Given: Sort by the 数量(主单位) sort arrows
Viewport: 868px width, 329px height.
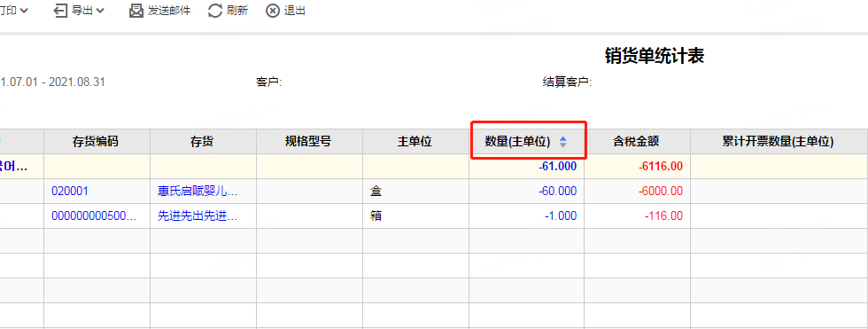Looking at the screenshot, I should (563, 142).
